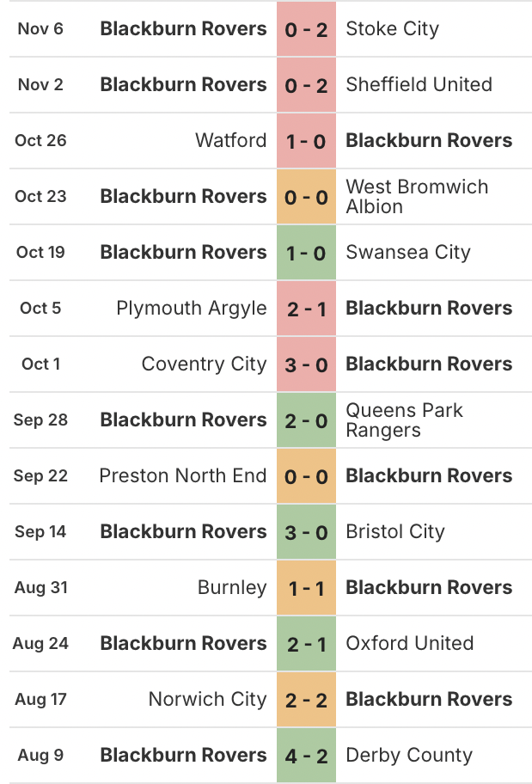
Task: View the 2 - 1 Oxford United result
Action: coord(306,645)
